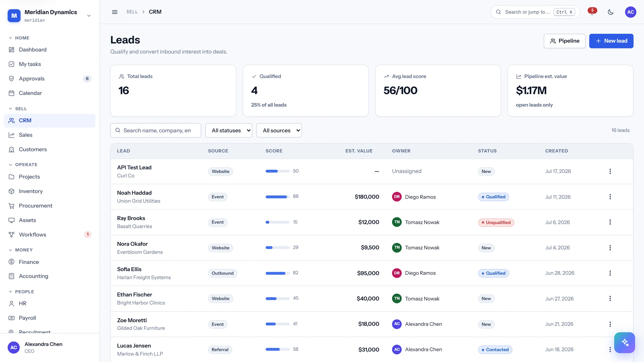Click the Outbound source tag

pos(222,273)
